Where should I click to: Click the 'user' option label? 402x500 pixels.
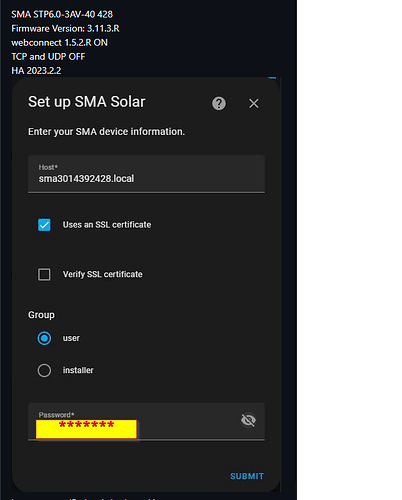pyautogui.click(x=71, y=338)
